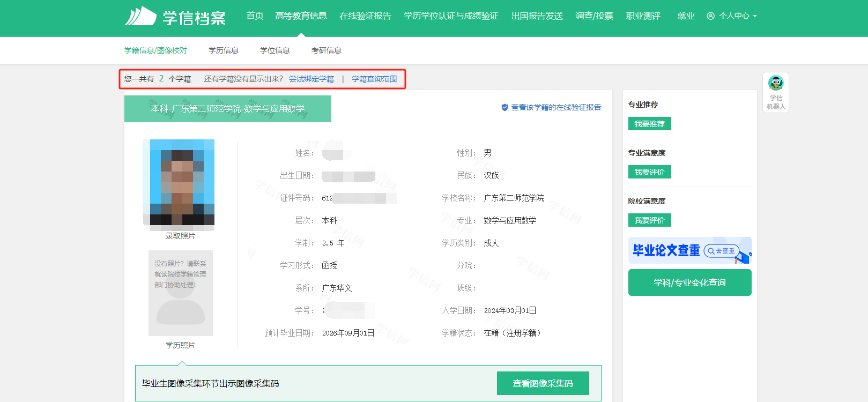
Task: Click the 2.5 年 study length value
Action: [333, 243]
